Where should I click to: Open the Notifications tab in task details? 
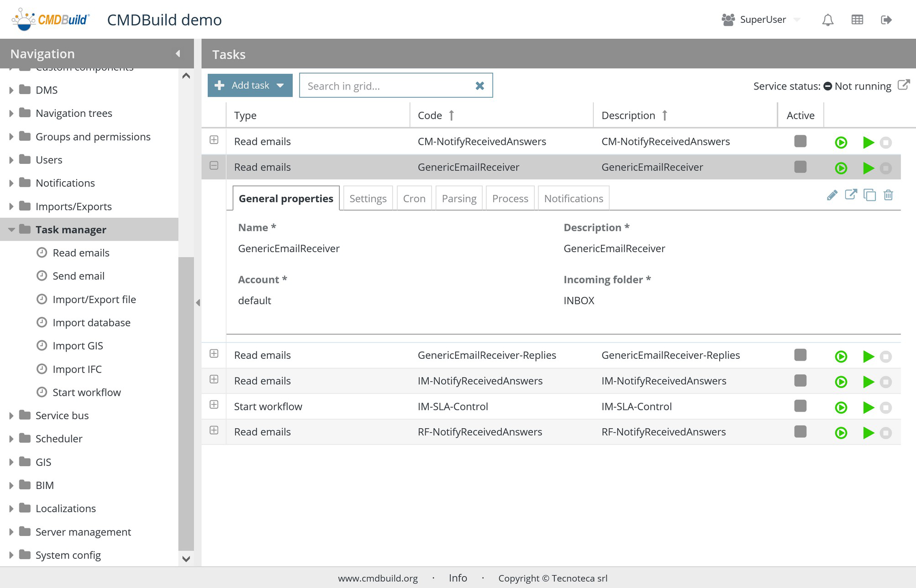click(573, 199)
